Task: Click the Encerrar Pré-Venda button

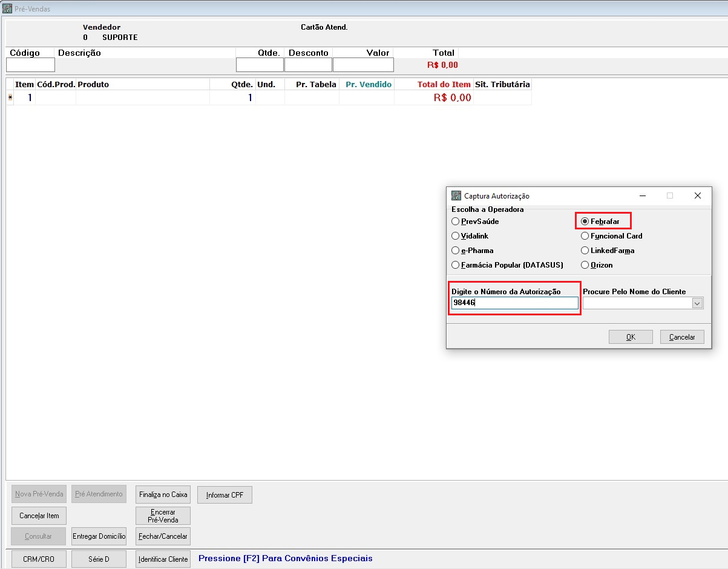Action: coord(163,516)
